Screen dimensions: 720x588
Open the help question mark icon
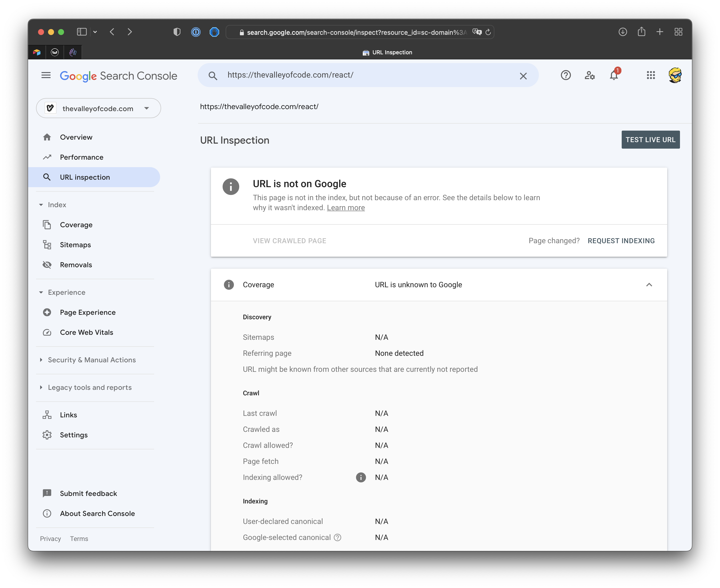point(566,75)
